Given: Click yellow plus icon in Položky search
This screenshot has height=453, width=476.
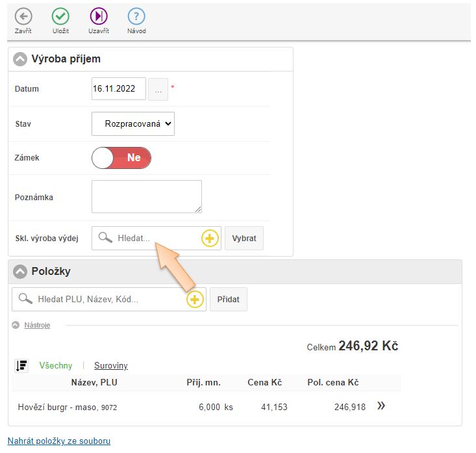Looking at the screenshot, I should (x=195, y=300).
